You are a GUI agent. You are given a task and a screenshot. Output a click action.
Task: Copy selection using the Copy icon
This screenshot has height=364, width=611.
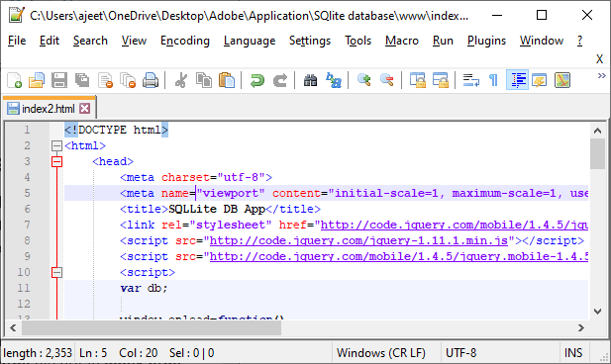tap(204, 80)
